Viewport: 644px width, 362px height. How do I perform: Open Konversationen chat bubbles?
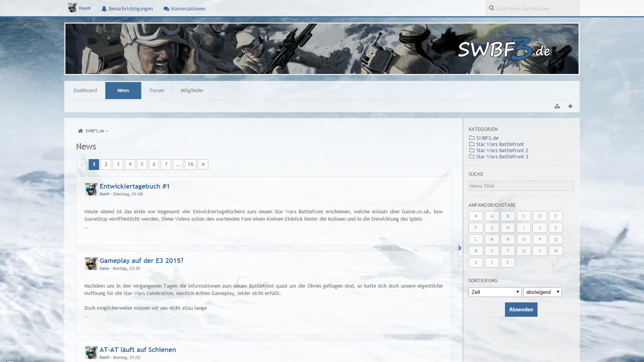184,9
